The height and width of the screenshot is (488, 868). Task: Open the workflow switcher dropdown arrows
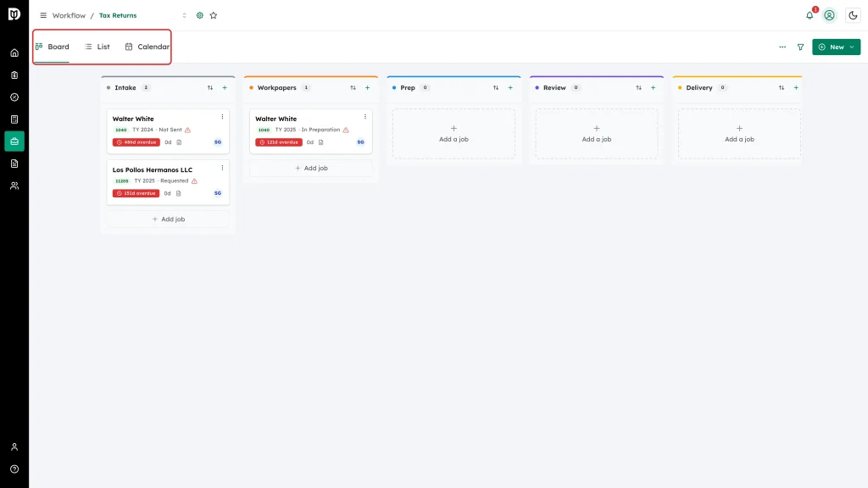184,15
